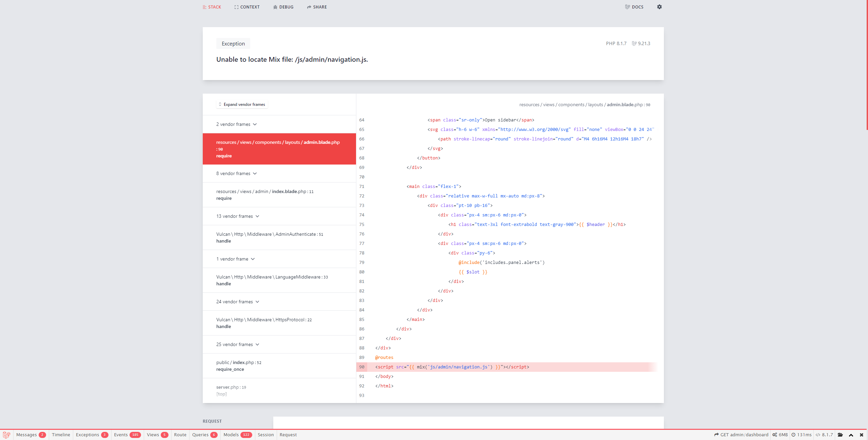The image size is (868, 440).
Task: Switch to the CONTEXT tab
Action: tap(247, 7)
